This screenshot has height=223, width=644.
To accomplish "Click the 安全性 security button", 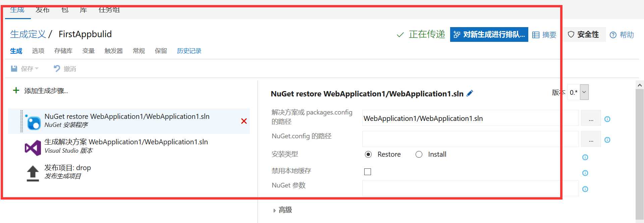I will (584, 34).
